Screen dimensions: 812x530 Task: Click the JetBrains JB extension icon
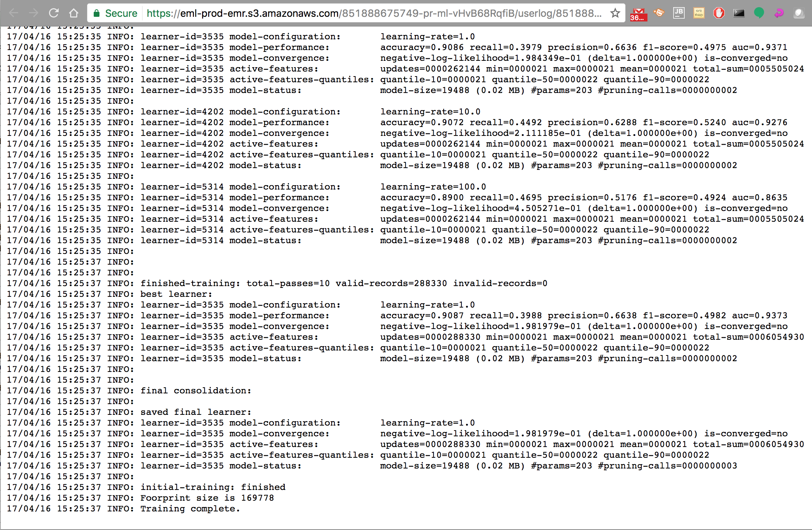pyautogui.click(x=679, y=13)
